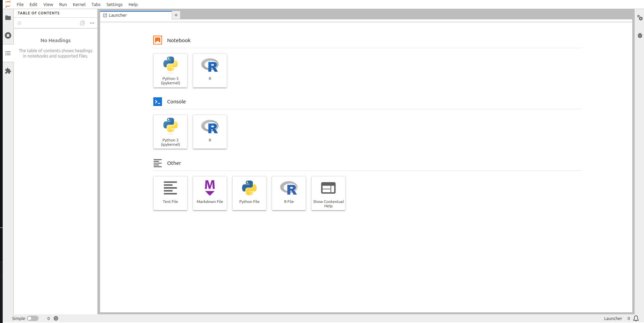Click the Table of Contents sidebar icon
The height and width of the screenshot is (323, 644).
pyautogui.click(x=8, y=53)
